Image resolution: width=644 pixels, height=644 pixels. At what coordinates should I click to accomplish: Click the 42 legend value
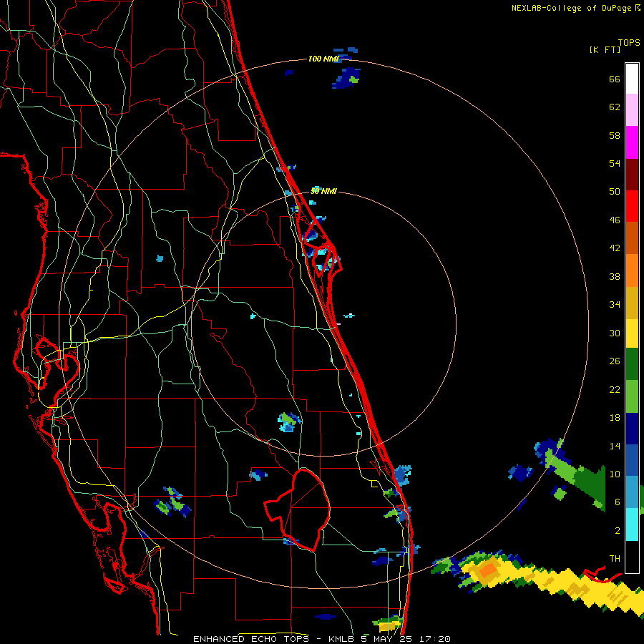(x=615, y=248)
